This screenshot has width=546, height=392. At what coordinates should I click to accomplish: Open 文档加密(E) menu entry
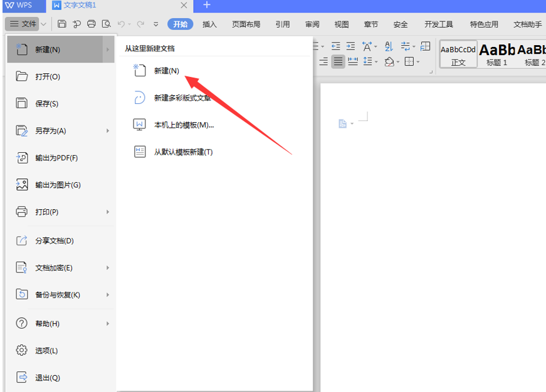click(61, 268)
